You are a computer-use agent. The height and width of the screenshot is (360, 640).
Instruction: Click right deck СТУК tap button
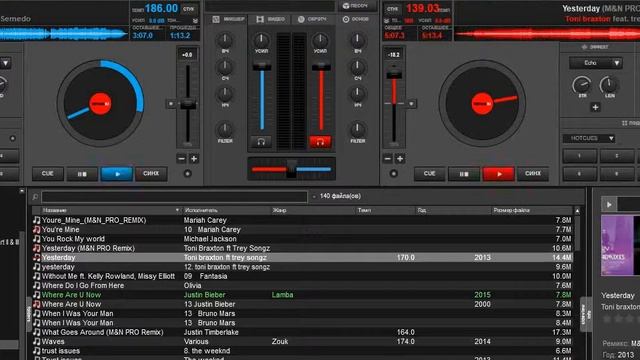click(392, 9)
